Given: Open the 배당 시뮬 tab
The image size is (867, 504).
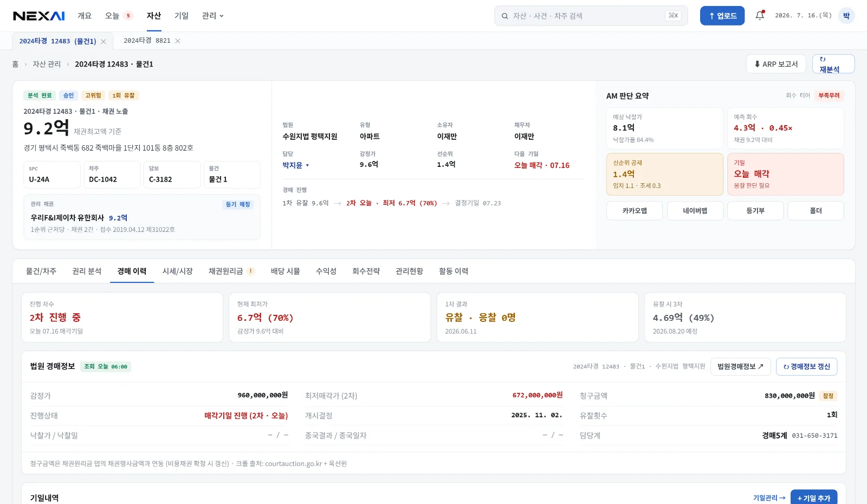Looking at the screenshot, I should pyautogui.click(x=286, y=271).
